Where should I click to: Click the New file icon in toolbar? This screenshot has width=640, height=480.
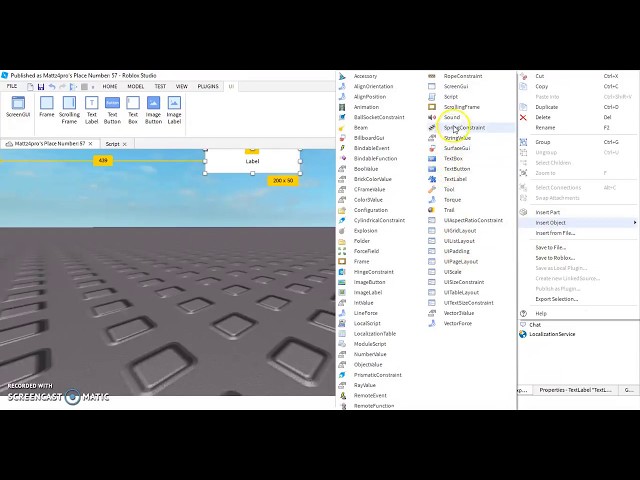click(x=30, y=87)
